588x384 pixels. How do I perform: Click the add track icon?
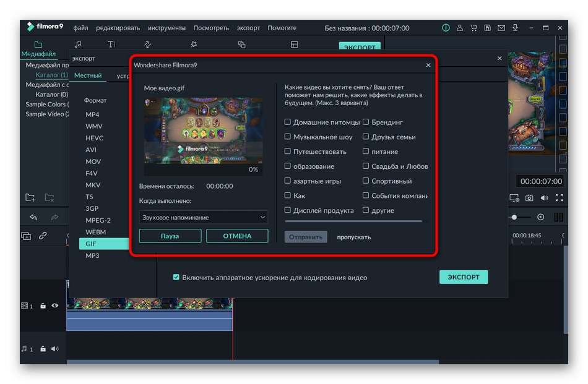[x=26, y=236]
